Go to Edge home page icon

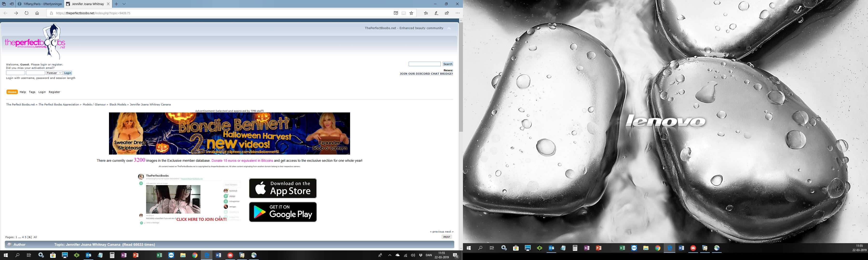point(37,13)
